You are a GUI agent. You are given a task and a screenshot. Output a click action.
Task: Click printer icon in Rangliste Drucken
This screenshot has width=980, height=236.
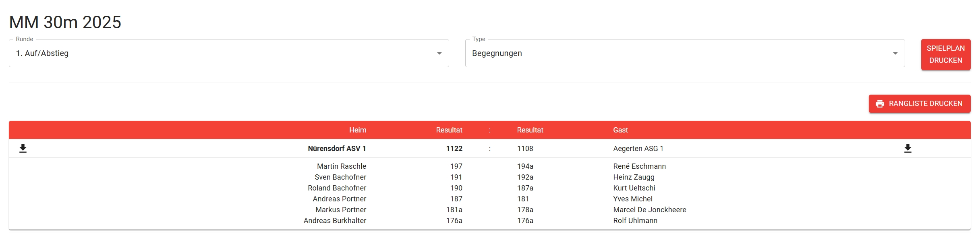pos(880,104)
